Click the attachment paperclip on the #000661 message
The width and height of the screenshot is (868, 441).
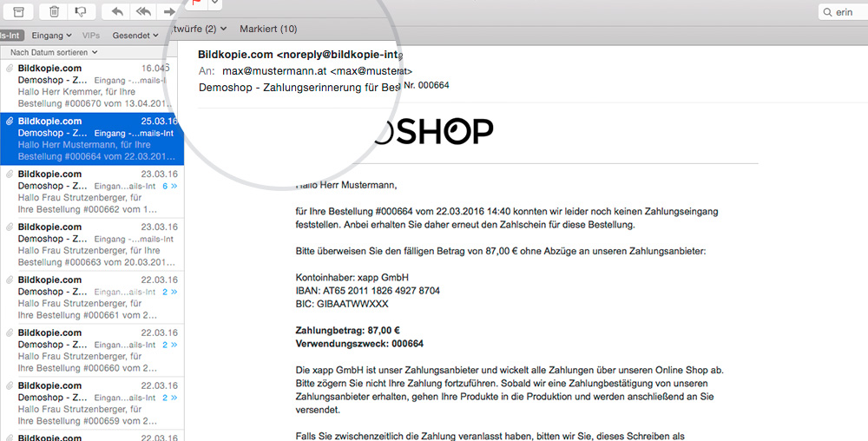10,280
